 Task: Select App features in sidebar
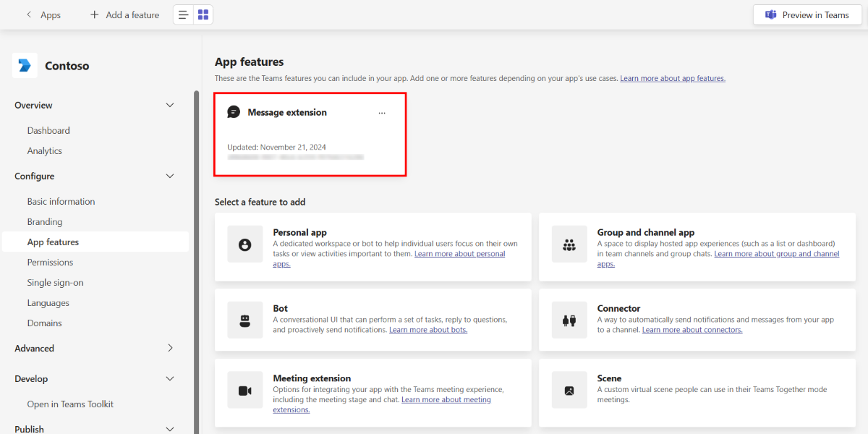(95, 242)
